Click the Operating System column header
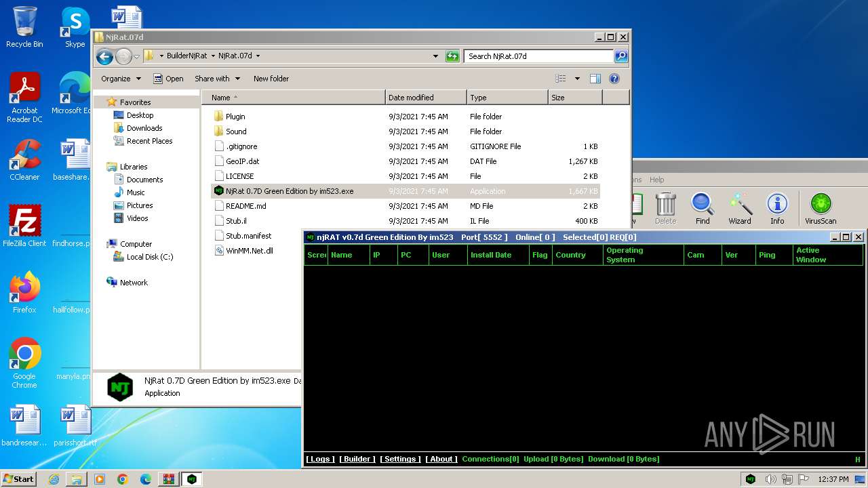Viewport: 868px width, 488px height. (643, 255)
